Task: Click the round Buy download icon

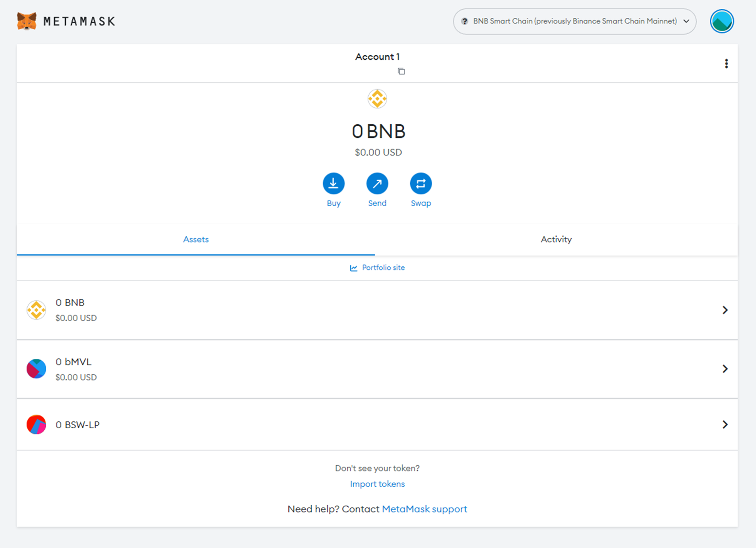Action: pyautogui.click(x=333, y=184)
